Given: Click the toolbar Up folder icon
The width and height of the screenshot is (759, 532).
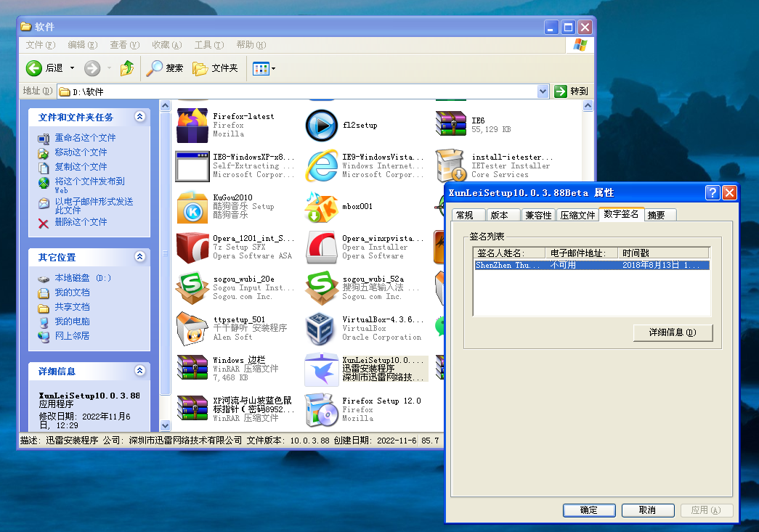Looking at the screenshot, I should pos(127,68).
